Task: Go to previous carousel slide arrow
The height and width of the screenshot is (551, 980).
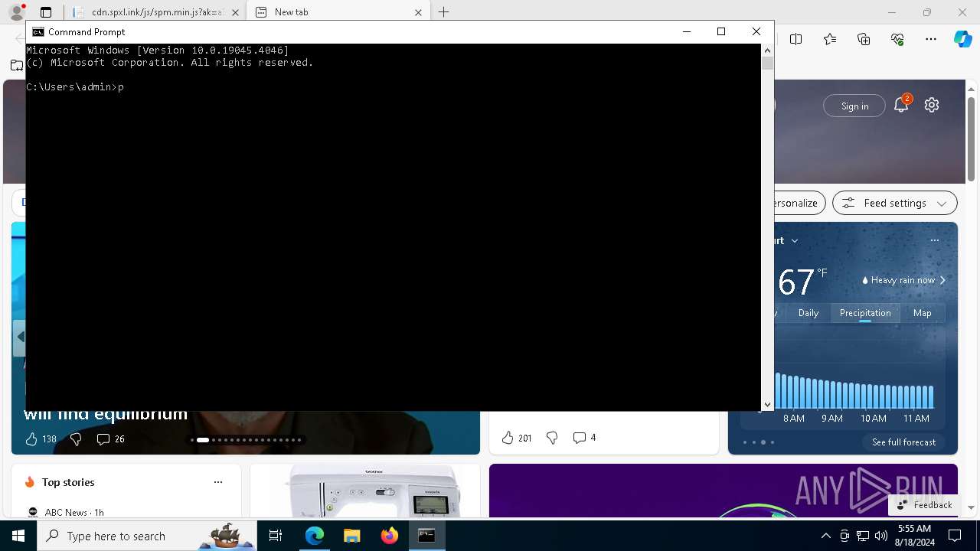Action: [20, 337]
